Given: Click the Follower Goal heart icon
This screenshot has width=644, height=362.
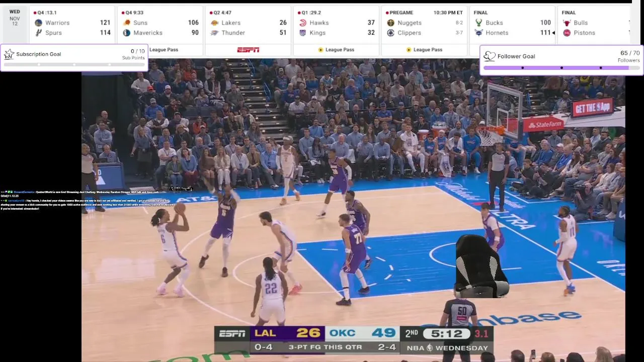Looking at the screenshot, I should (490, 56).
